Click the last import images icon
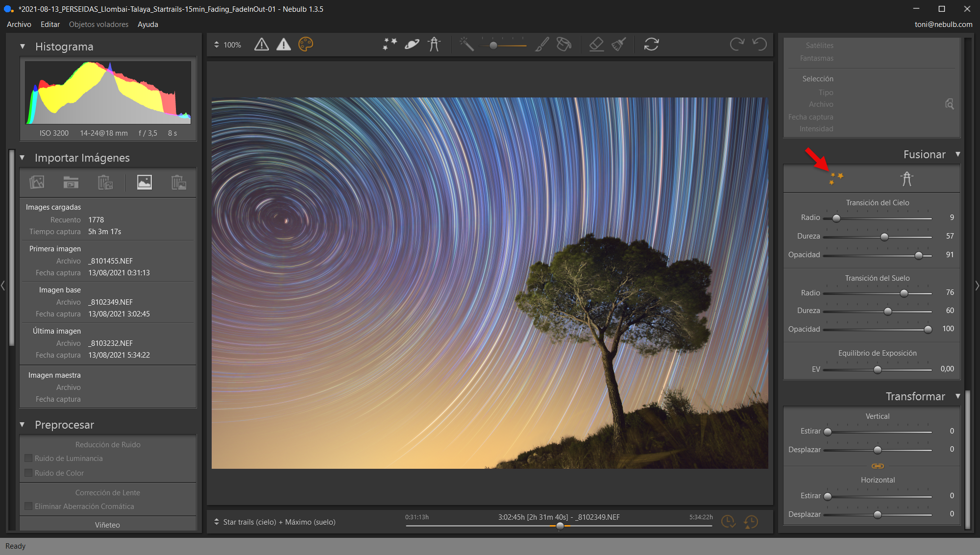The height and width of the screenshot is (555, 980). click(179, 182)
